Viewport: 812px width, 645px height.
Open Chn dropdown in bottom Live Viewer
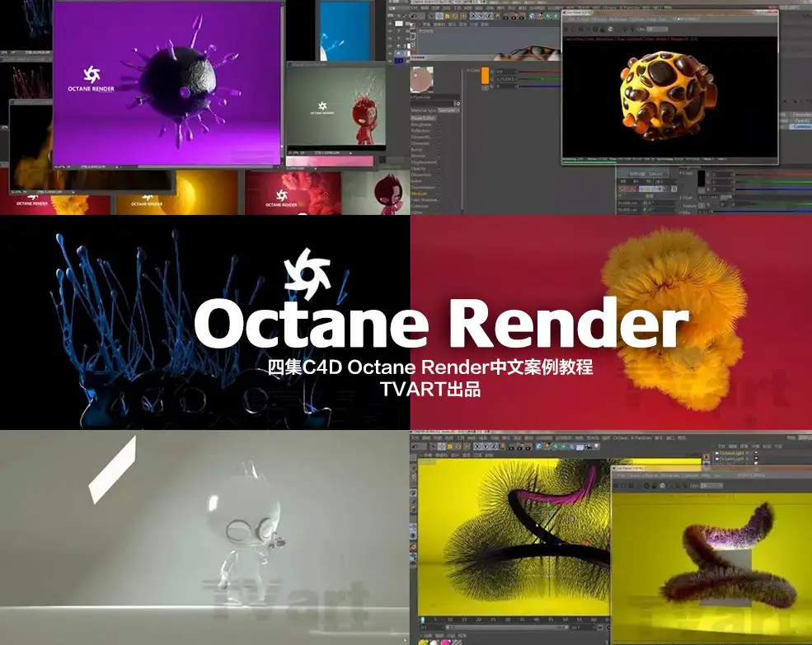(711, 485)
